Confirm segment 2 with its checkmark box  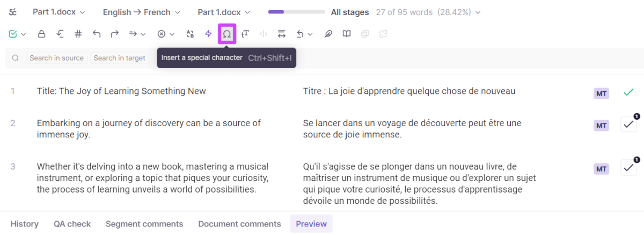(x=628, y=124)
